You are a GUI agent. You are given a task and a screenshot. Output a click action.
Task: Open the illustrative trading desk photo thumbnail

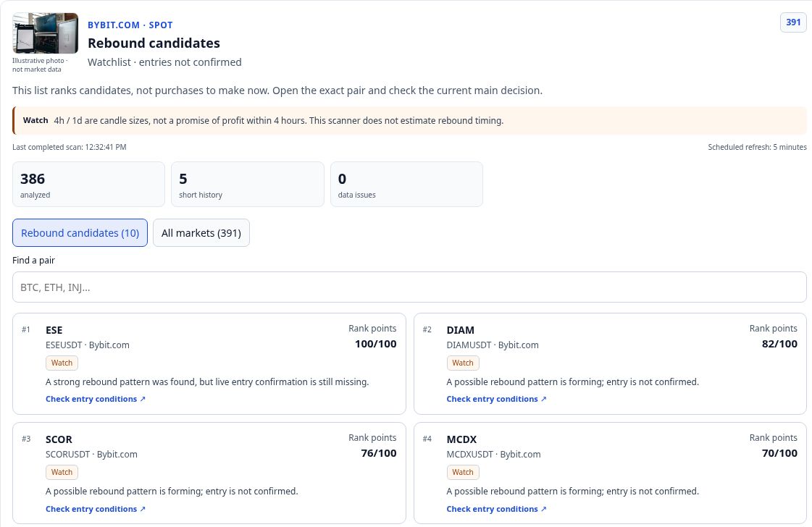click(45, 33)
